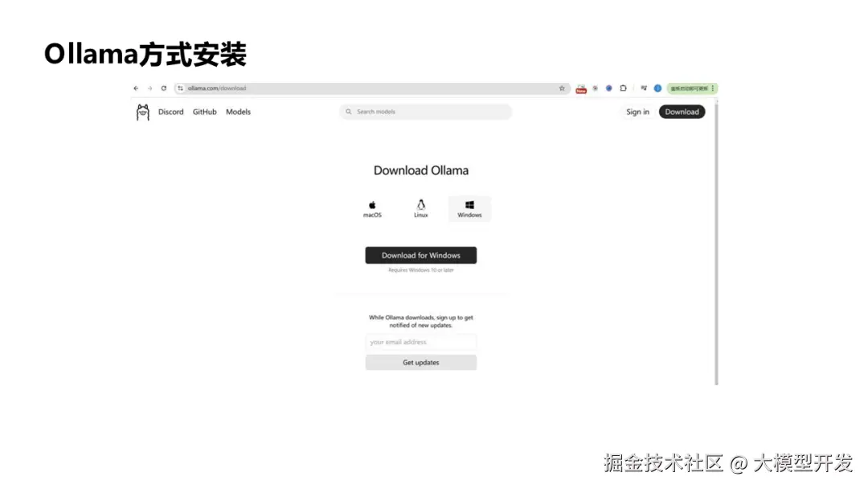
Task: Click the Ollama llama logo
Action: click(x=143, y=112)
